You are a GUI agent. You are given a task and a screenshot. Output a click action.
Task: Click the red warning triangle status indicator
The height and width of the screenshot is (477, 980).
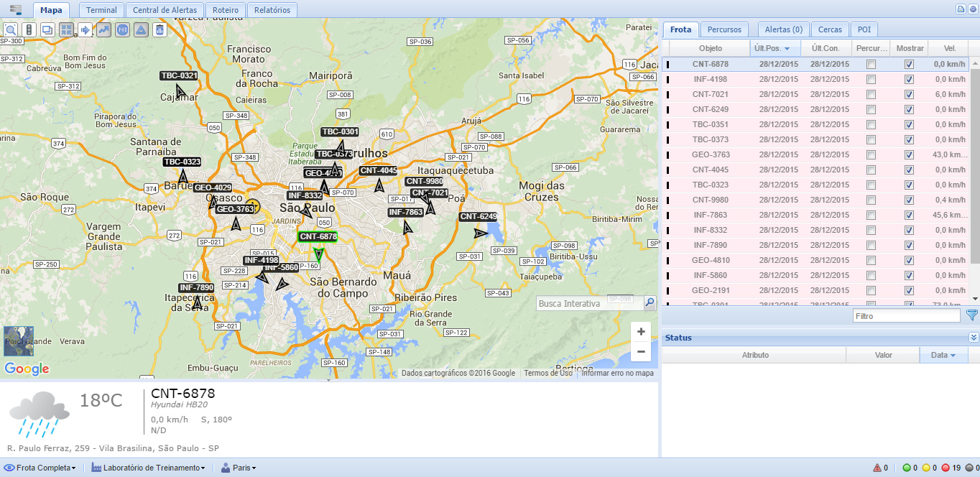pyautogui.click(x=877, y=468)
